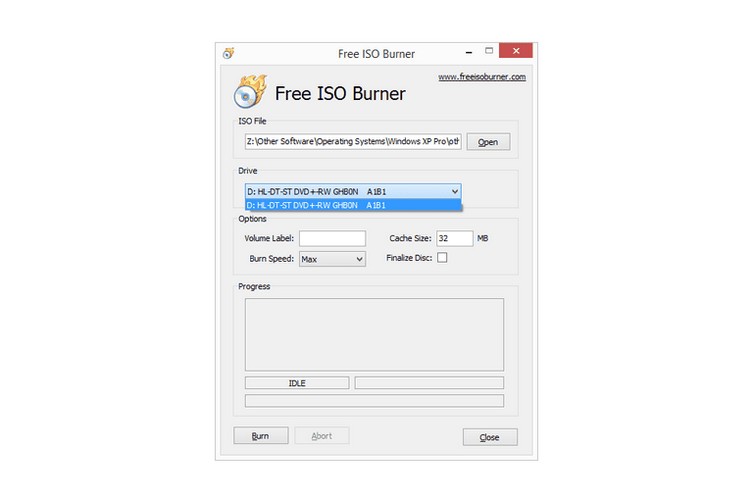Click the ISO File path field
753x502 pixels.
pyautogui.click(x=353, y=141)
